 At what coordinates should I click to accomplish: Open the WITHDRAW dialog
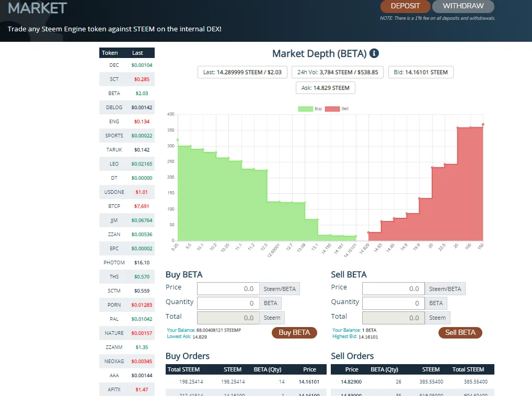[463, 6]
